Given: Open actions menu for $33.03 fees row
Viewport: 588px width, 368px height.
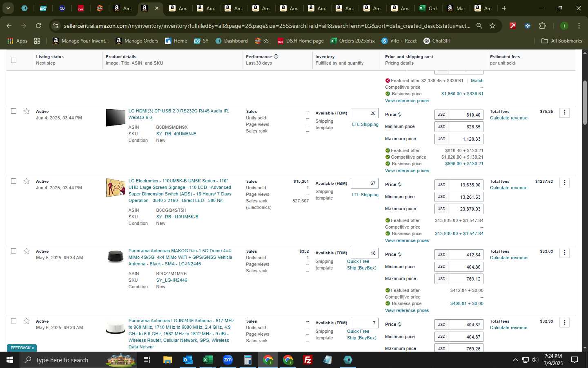Looking at the screenshot, I should pos(565,252).
